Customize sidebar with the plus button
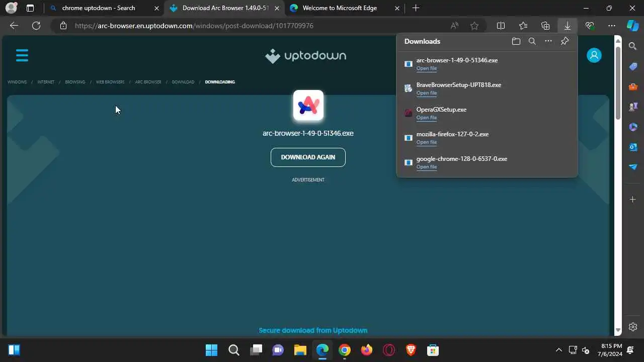The image size is (644, 362). [x=633, y=200]
